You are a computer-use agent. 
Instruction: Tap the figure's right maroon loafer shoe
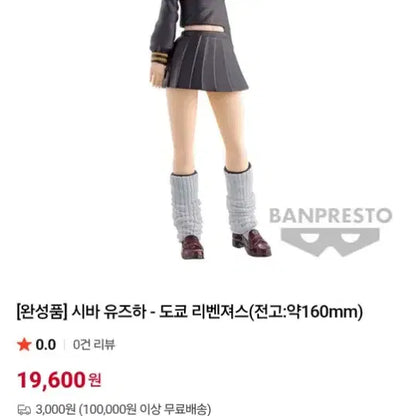[251, 243]
